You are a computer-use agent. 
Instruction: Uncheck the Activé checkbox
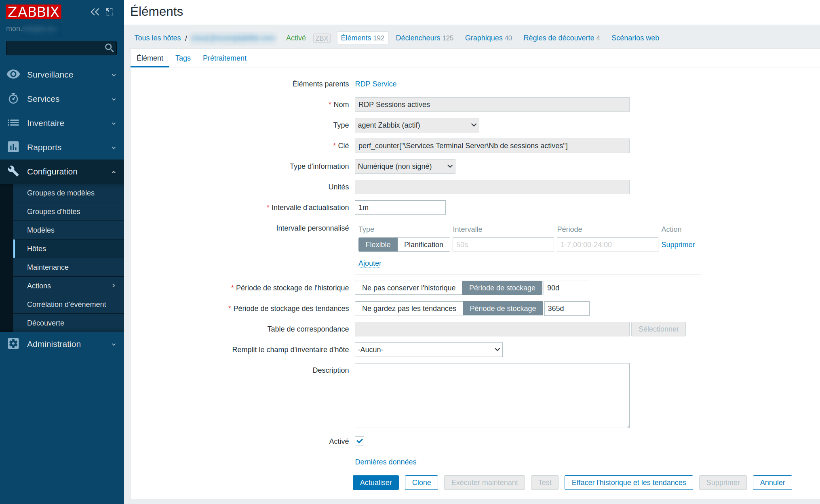(x=359, y=441)
